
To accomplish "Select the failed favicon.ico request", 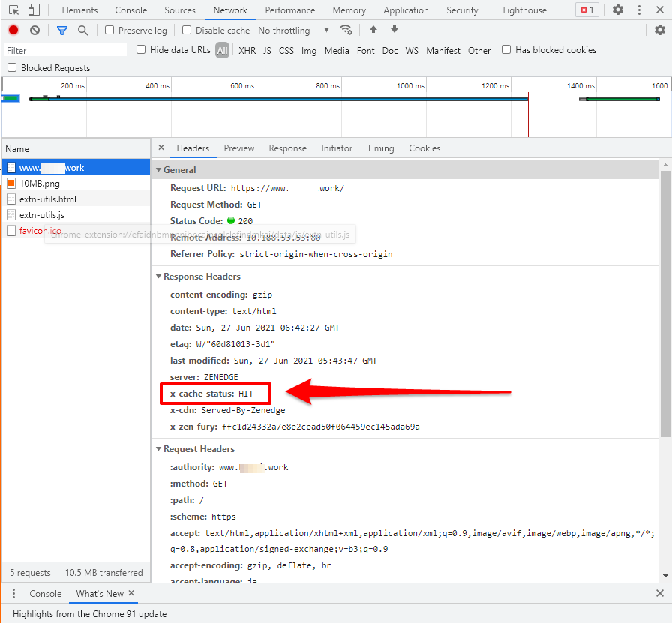I will point(76,230).
